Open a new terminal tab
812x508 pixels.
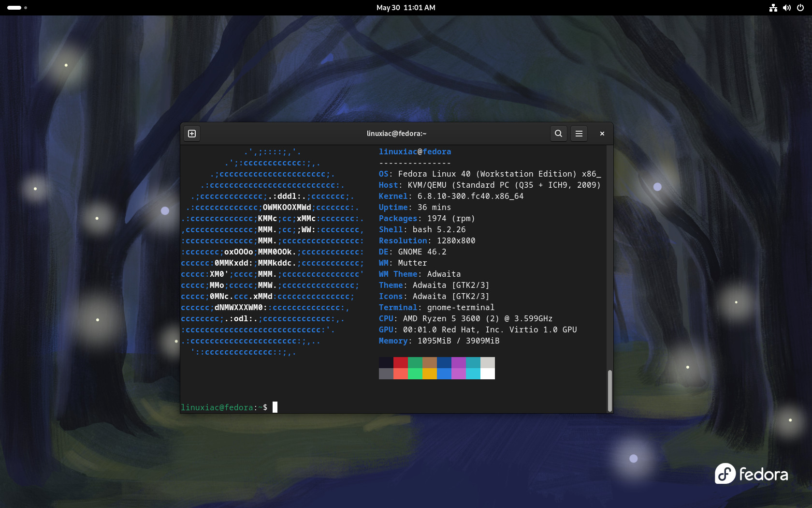(192, 134)
